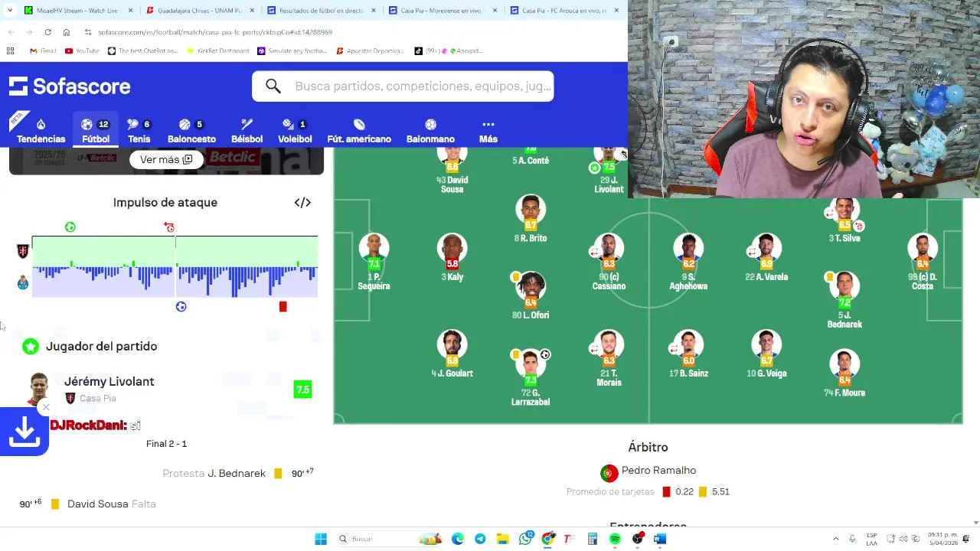Select goalkeeper 99 D. Costa on the pitch
This screenshot has width=980, height=551.
click(x=923, y=262)
